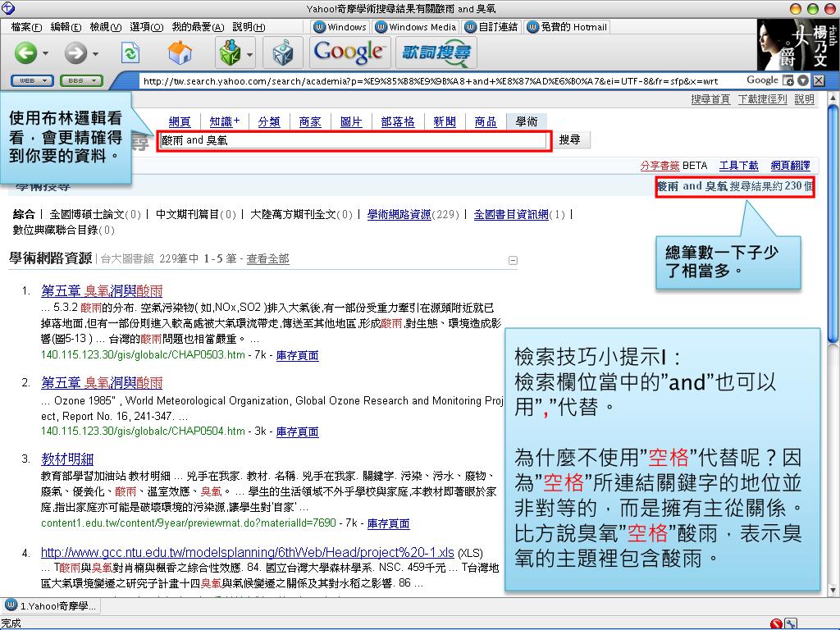The height and width of the screenshot is (630, 840).
Task: Click the 下載捷徑列 link
Action: [762, 99]
